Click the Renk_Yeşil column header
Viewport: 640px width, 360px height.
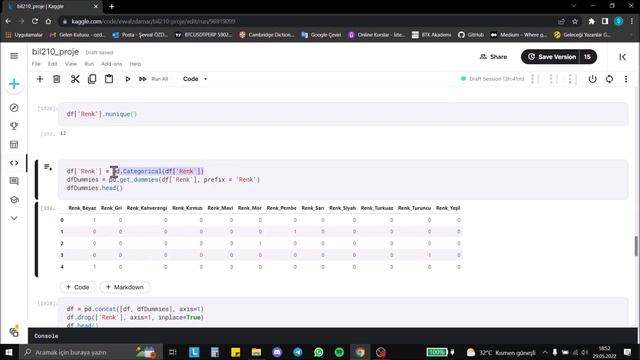tap(448, 208)
